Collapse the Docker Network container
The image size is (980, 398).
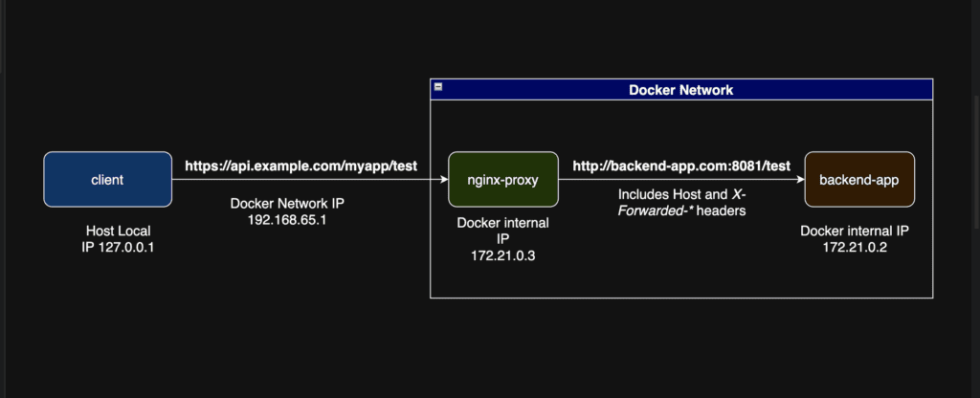click(x=438, y=87)
